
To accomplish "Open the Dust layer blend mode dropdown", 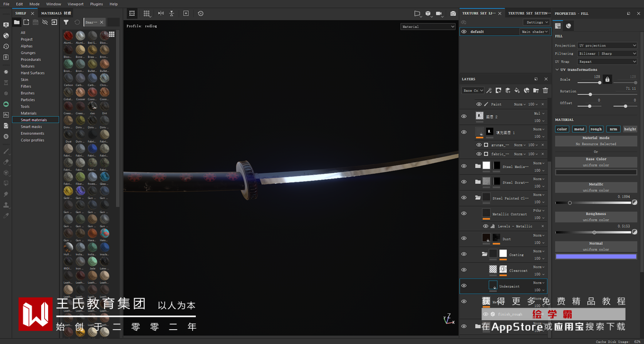I will 538,235.
